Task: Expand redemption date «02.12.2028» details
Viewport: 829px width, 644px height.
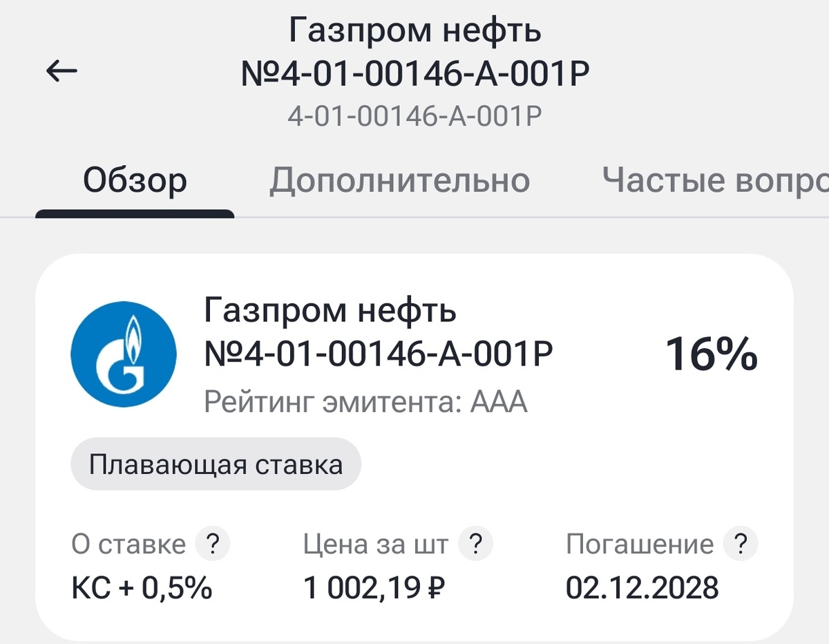Action: pyautogui.click(x=642, y=589)
